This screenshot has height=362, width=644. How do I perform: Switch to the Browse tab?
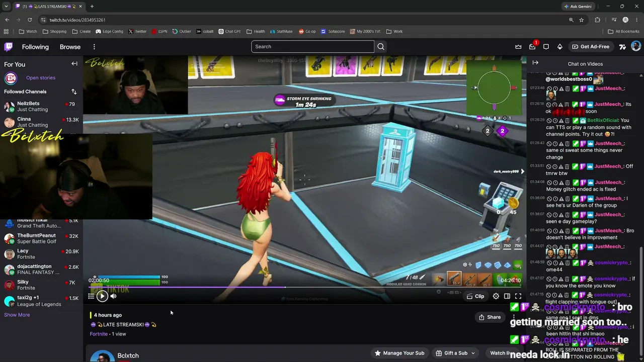(x=70, y=47)
